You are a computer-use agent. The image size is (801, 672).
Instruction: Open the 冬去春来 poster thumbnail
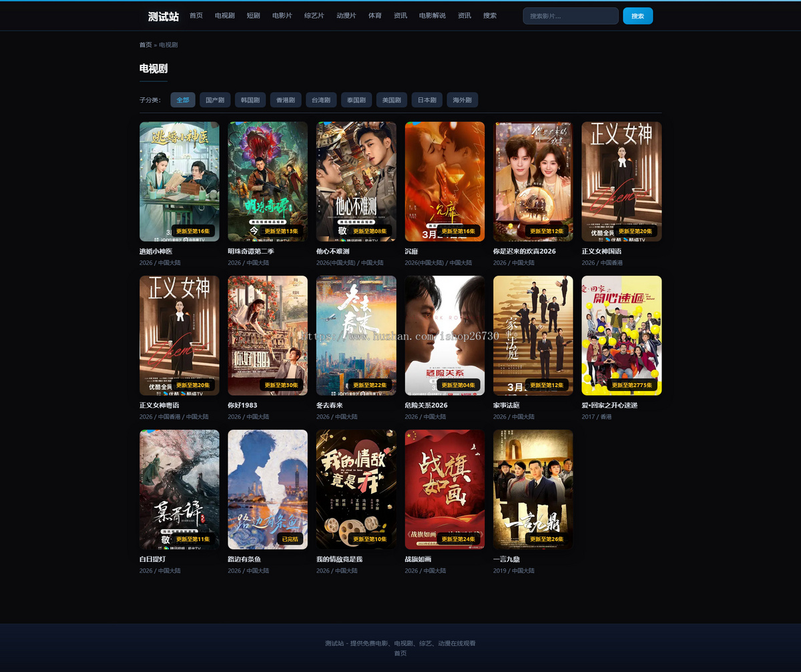point(356,336)
